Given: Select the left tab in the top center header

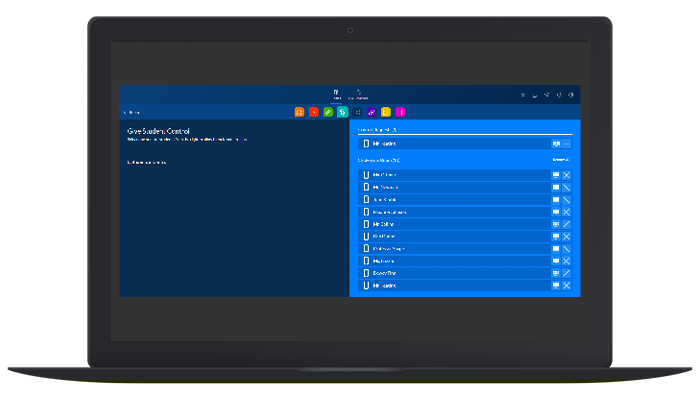Looking at the screenshot, I should coord(337,94).
